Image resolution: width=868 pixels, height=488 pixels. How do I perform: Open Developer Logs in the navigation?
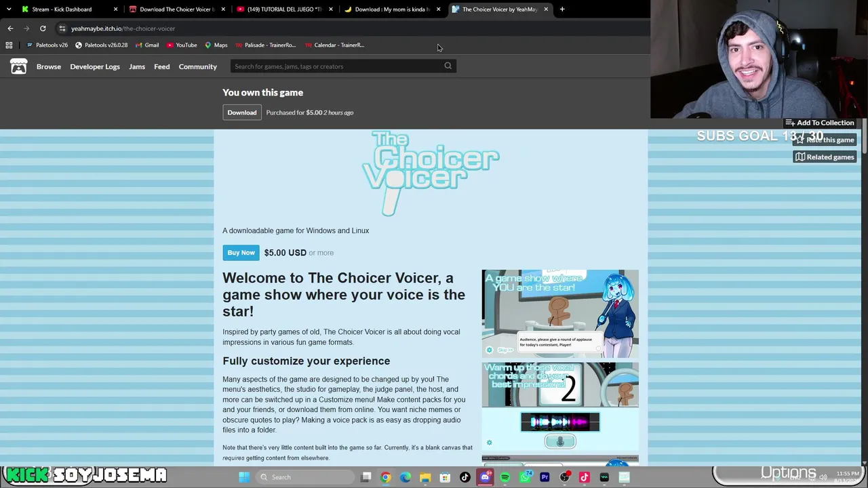pos(95,66)
